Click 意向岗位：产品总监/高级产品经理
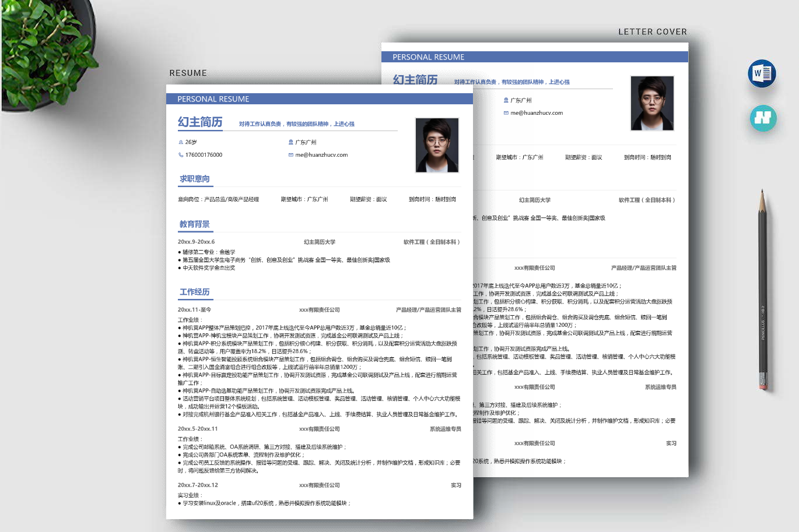The image size is (799, 532). point(218,199)
